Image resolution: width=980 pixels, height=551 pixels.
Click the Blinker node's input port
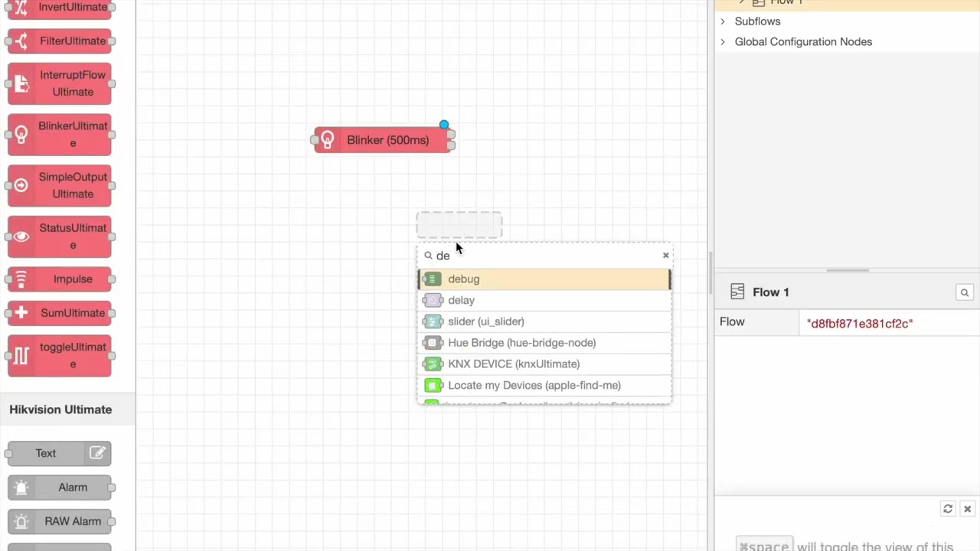pyautogui.click(x=315, y=140)
